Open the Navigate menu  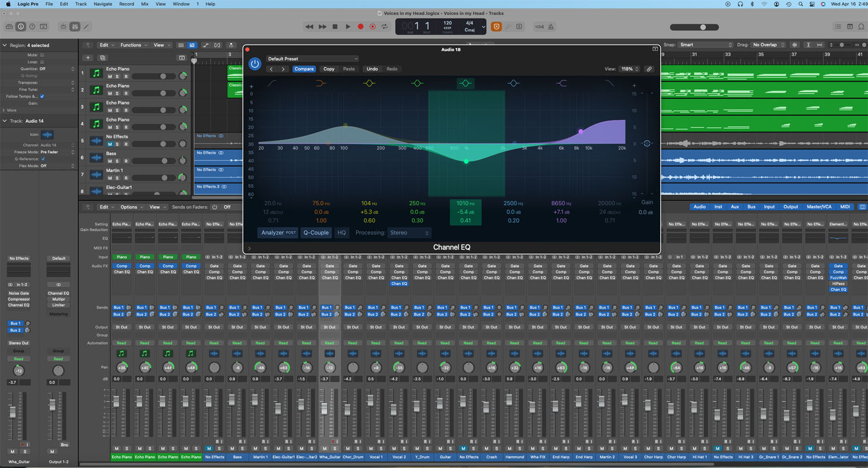click(x=103, y=4)
